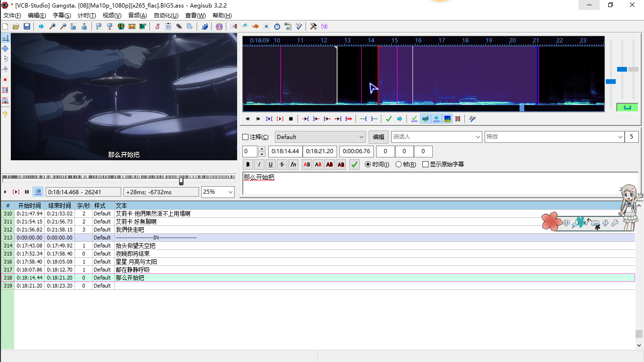This screenshot has width=644, height=362.
Task: Select the 帧 frame radio button
Action: [398, 165]
